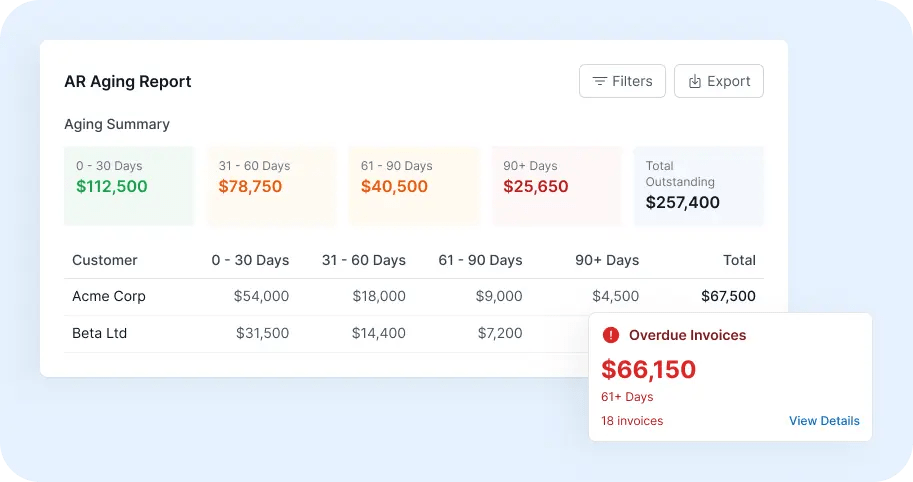Open the Acme Corp customer row
The height and width of the screenshot is (482, 913).
tap(413, 296)
